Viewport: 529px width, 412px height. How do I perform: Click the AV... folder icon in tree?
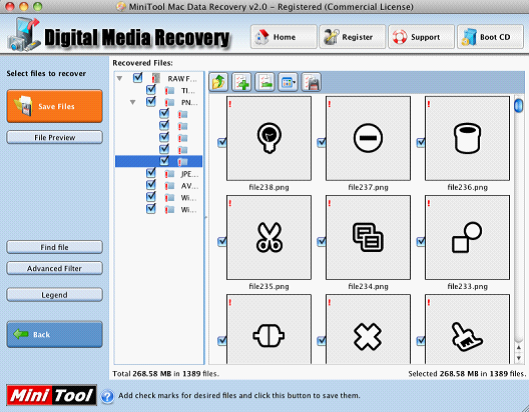point(169,186)
